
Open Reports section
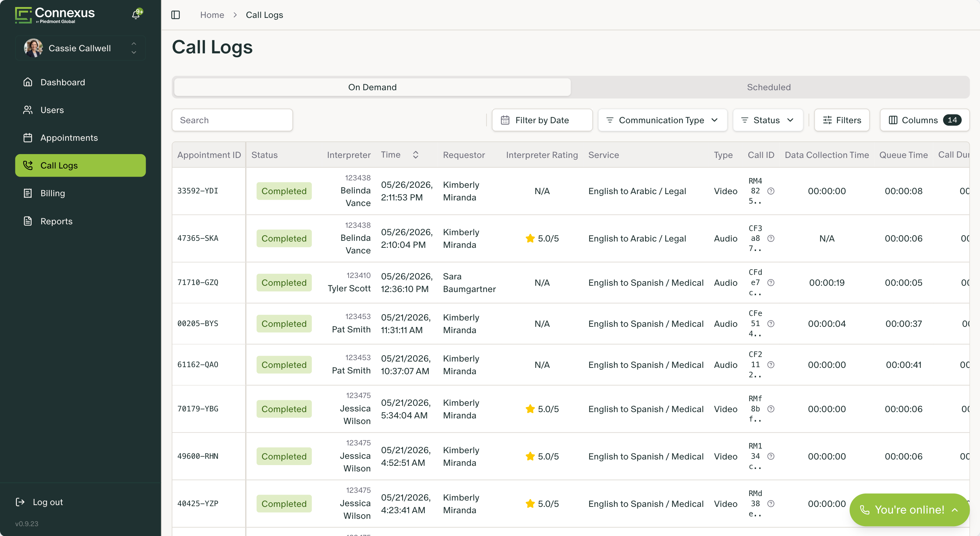(x=80, y=221)
